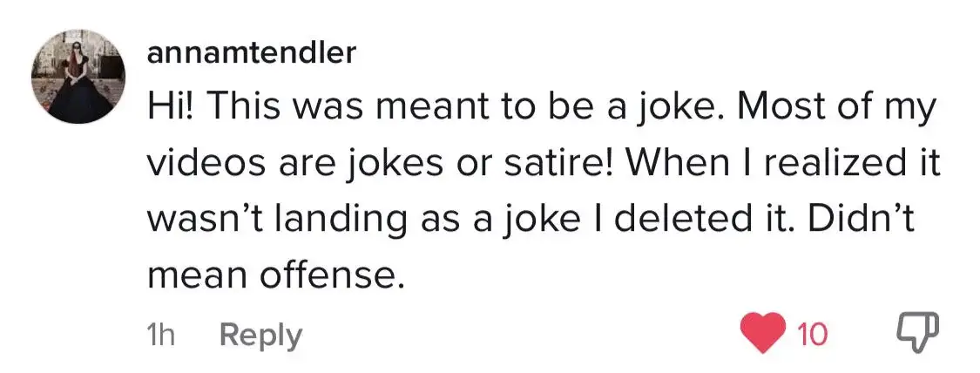This screenshot has width=980, height=373.
Task: Click the annamtendler username
Action: (252, 53)
